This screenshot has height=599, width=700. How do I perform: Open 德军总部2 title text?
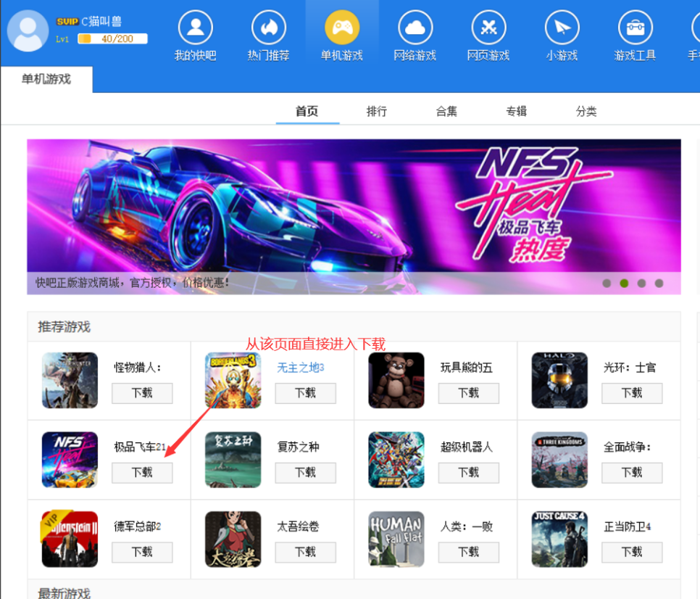click(138, 526)
